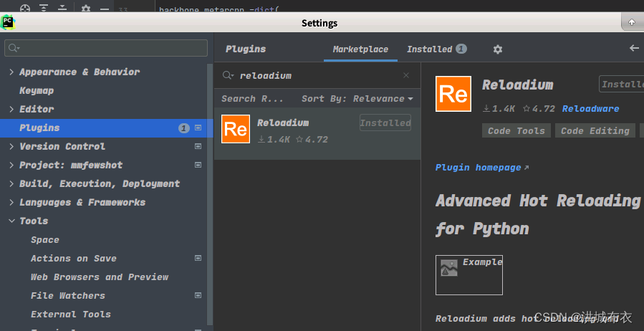The height and width of the screenshot is (331, 644).
Task: Expand the Editor settings node
Action: point(11,109)
